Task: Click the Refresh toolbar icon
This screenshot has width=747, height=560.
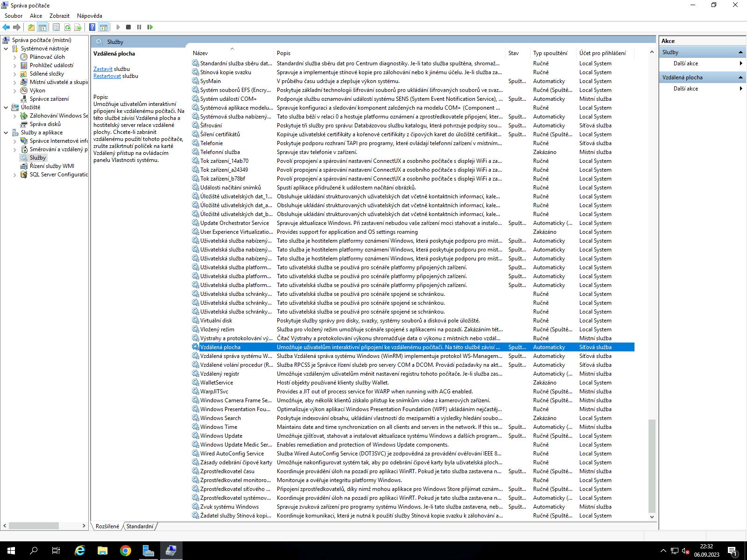Action: tap(67, 27)
